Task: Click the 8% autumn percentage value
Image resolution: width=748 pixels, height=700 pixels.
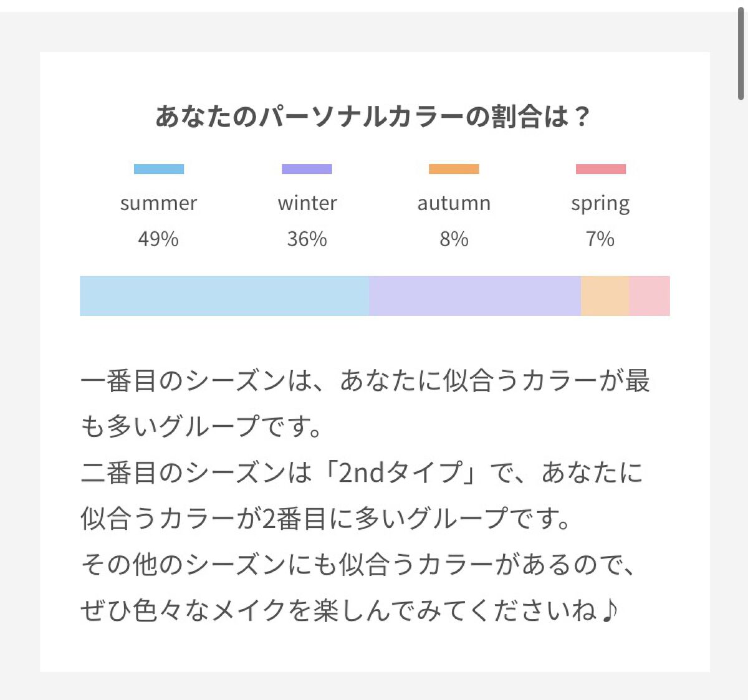Action: (454, 239)
